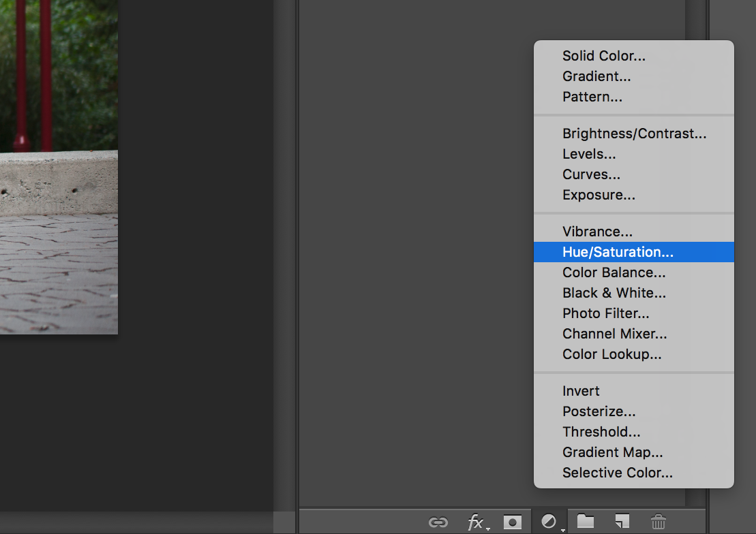Select Curves in the adjustment menu
The height and width of the screenshot is (534, 756).
pos(591,174)
